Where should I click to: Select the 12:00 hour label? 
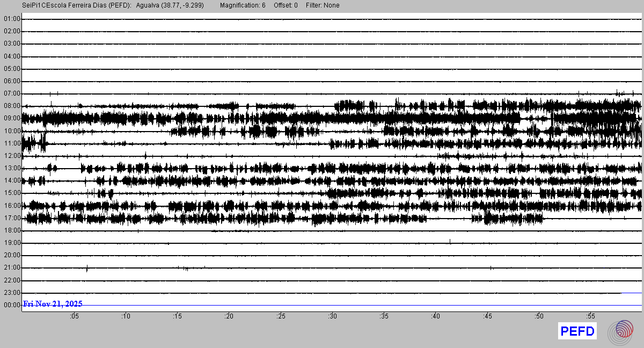tap(12, 156)
